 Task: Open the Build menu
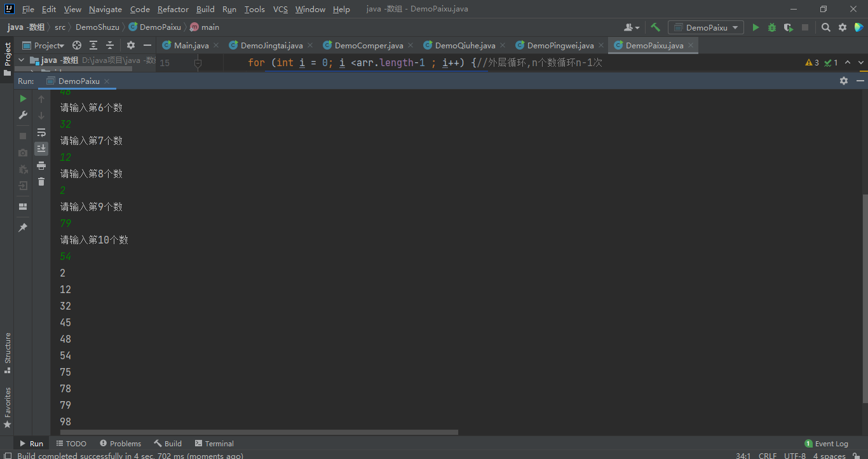point(205,9)
